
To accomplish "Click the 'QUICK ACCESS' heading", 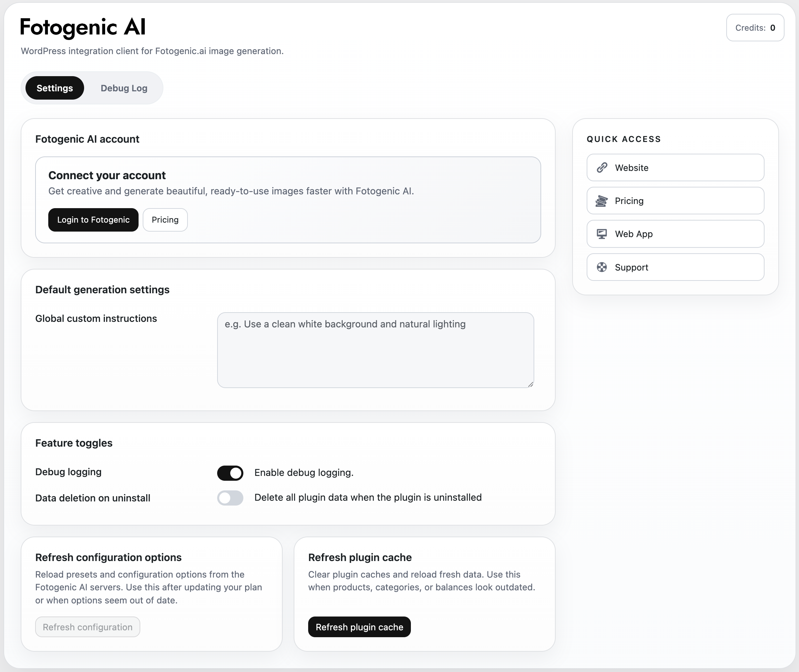I will pyautogui.click(x=624, y=139).
